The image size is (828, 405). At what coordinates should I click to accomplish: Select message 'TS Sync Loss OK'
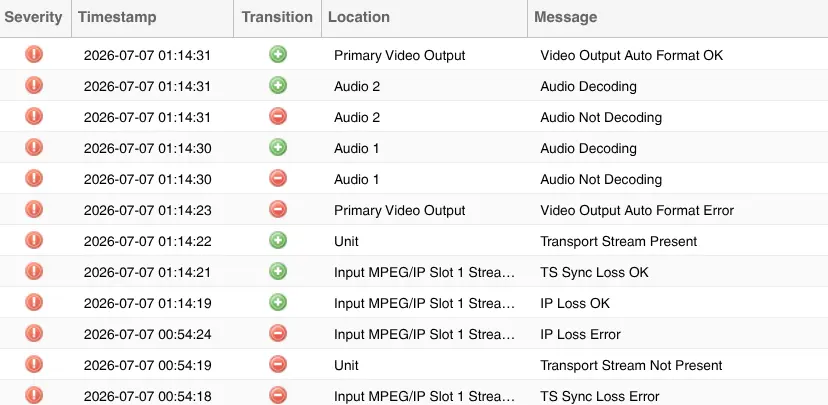click(x=594, y=272)
